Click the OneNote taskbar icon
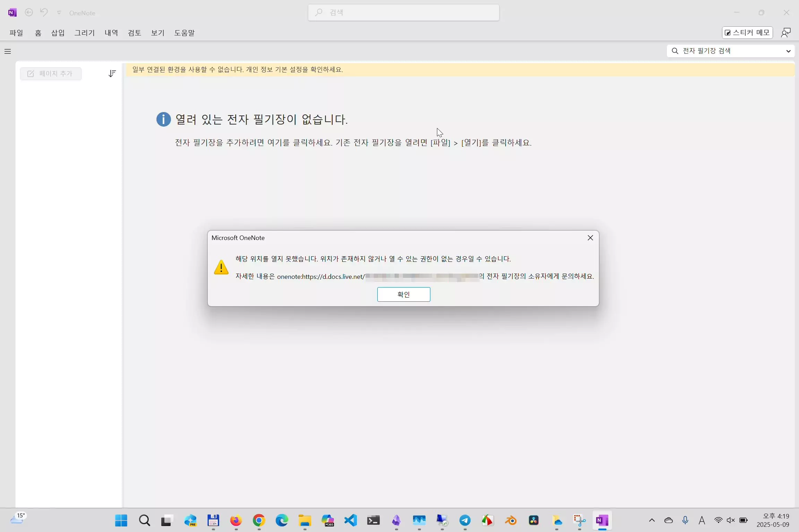The height and width of the screenshot is (532, 799). point(602,520)
